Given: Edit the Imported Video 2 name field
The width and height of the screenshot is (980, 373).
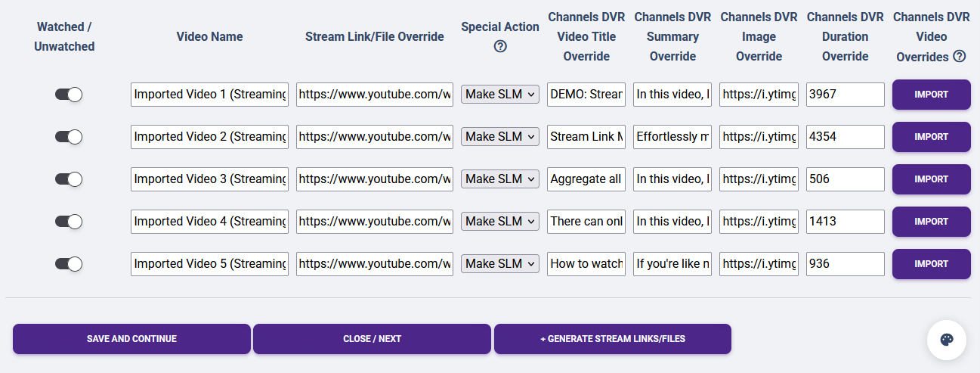Looking at the screenshot, I should (209, 137).
